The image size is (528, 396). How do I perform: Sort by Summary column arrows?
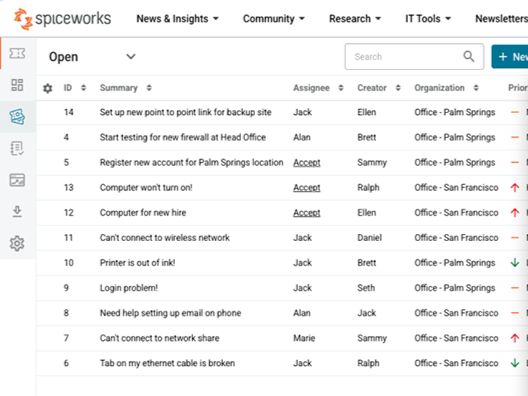[149, 88]
